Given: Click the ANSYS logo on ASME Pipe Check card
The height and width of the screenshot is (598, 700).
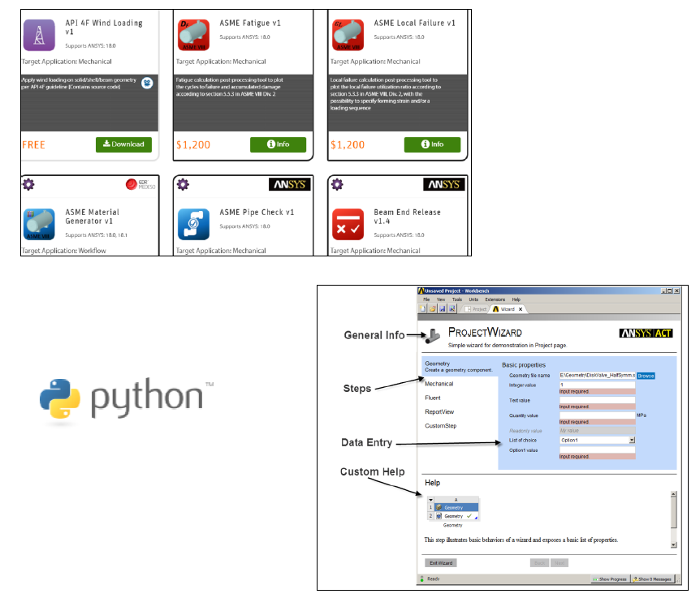Looking at the screenshot, I should pyautogui.click(x=289, y=185).
